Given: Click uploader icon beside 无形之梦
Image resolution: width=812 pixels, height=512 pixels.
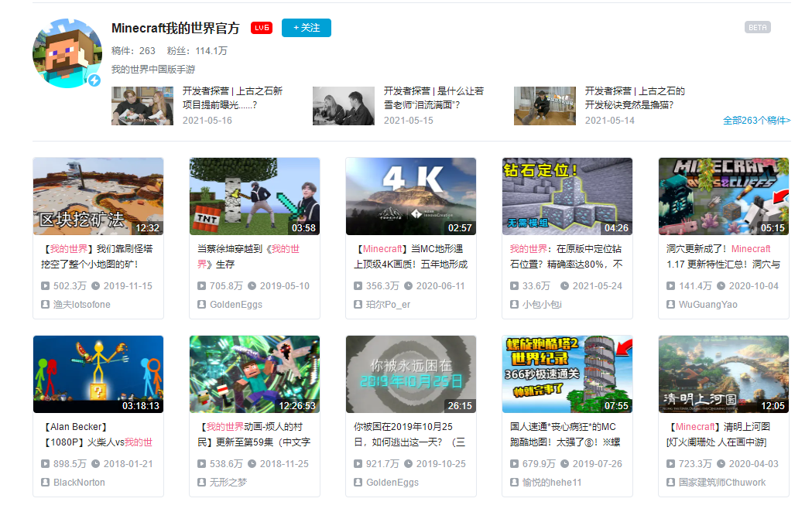Looking at the screenshot, I should coord(202,483).
